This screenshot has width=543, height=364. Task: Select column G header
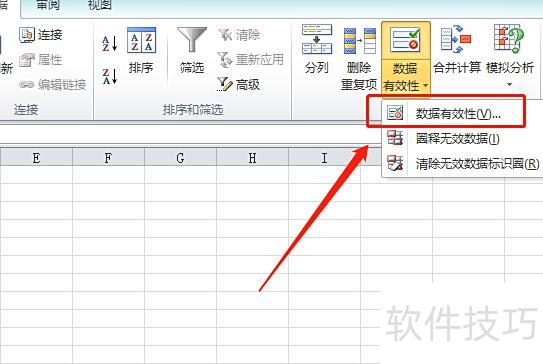tap(180, 158)
